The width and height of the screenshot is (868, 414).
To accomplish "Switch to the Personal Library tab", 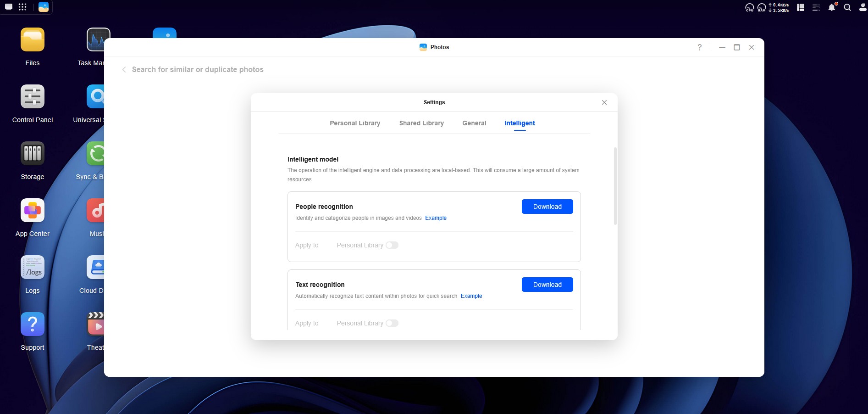I will click(x=354, y=123).
